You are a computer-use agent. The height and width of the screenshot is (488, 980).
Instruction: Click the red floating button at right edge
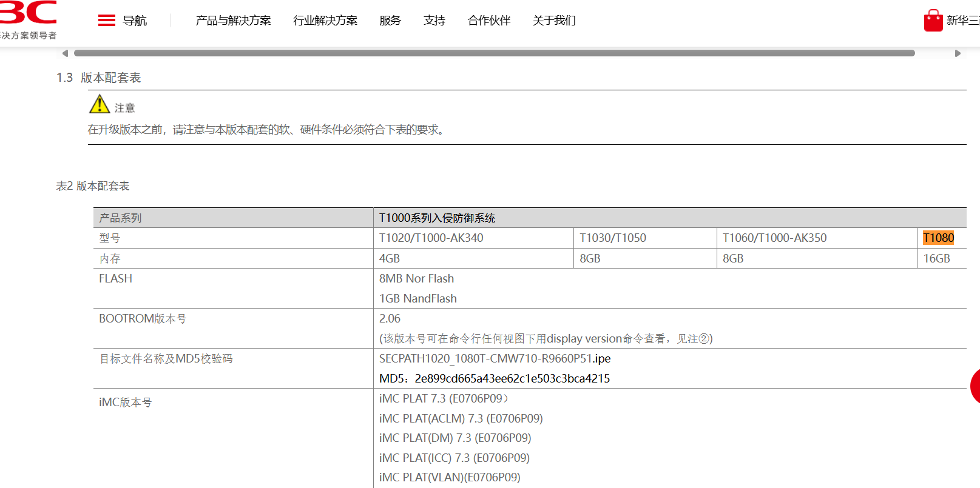pos(975,386)
